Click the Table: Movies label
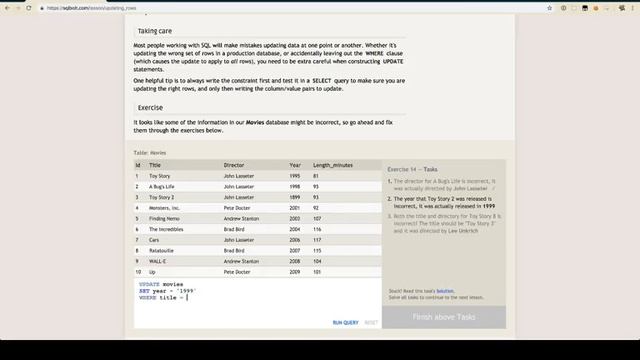This screenshot has height=360, width=640. [x=150, y=153]
